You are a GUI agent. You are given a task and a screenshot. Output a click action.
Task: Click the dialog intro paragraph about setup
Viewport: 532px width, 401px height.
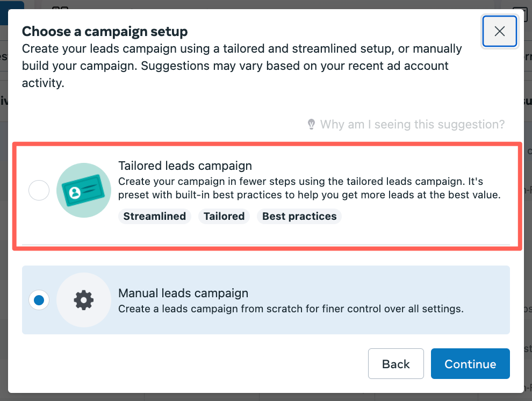(x=242, y=66)
